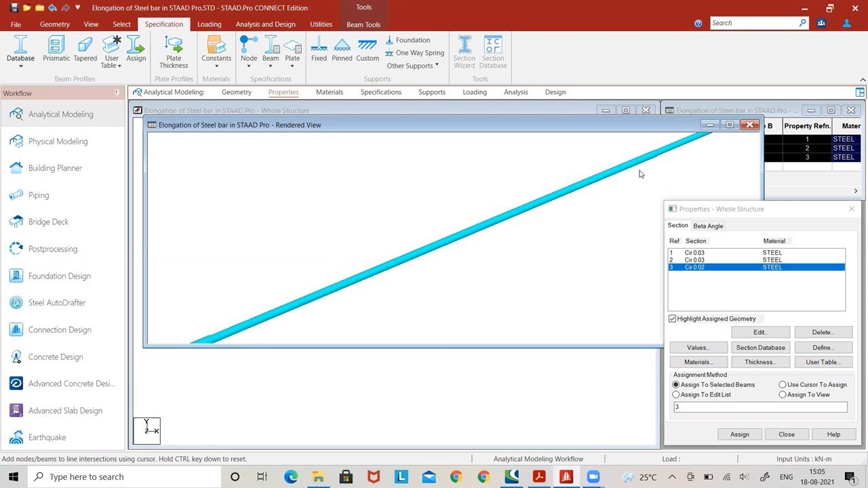
Task: Click the Values... button
Action: tap(698, 347)
